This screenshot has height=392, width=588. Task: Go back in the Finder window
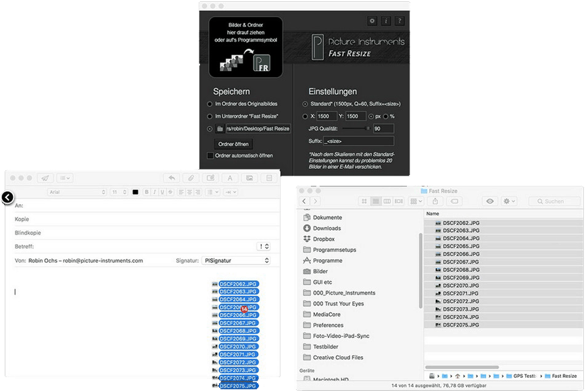pos(304,201)
